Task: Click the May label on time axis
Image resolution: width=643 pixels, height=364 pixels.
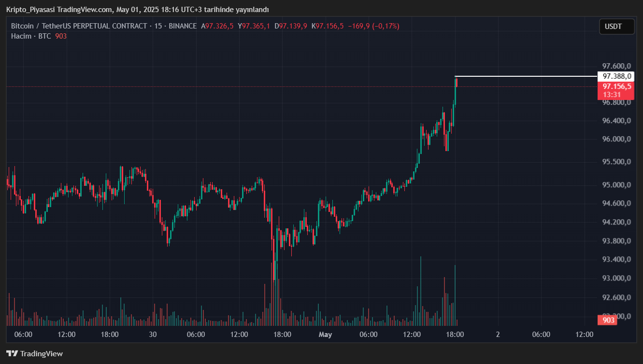Action: (326, 334)
